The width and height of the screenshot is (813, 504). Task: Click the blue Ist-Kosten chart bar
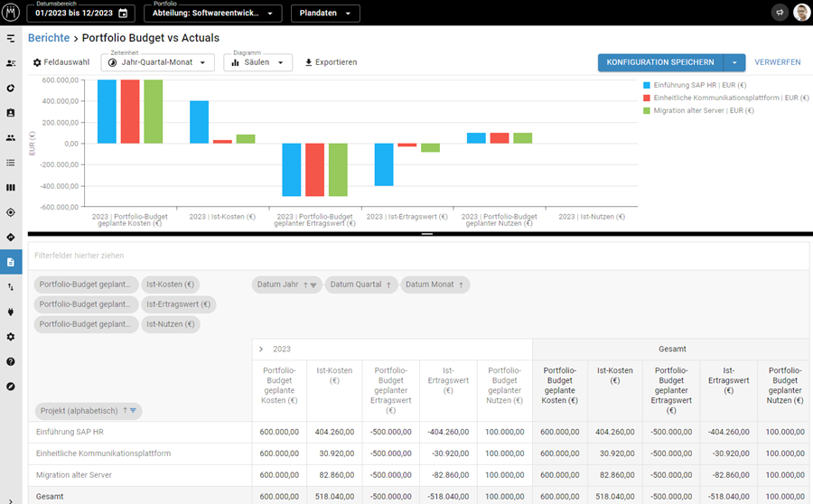(x=199, y=122)
